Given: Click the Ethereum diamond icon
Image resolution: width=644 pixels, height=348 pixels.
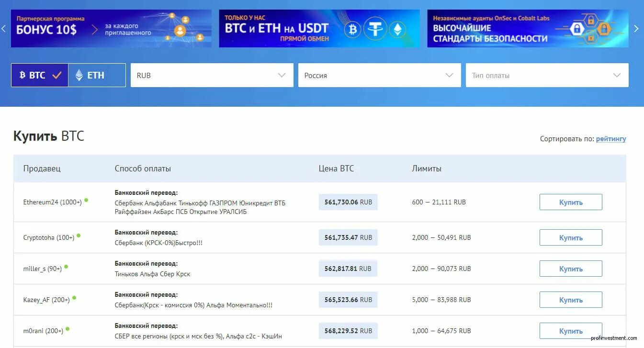Looking at the screenshot, I should click(x=79, y=75).
